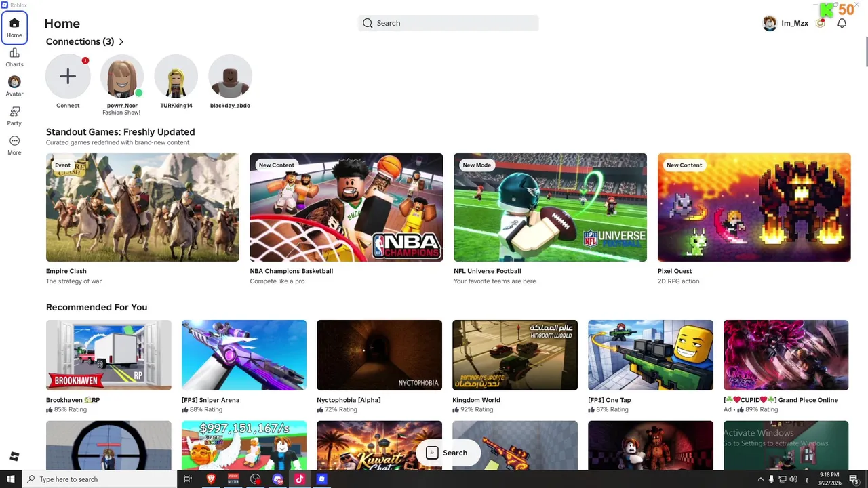
Task: Open the Avatar sidebar item
Action: pyautogui.click(x=14, y=86)
